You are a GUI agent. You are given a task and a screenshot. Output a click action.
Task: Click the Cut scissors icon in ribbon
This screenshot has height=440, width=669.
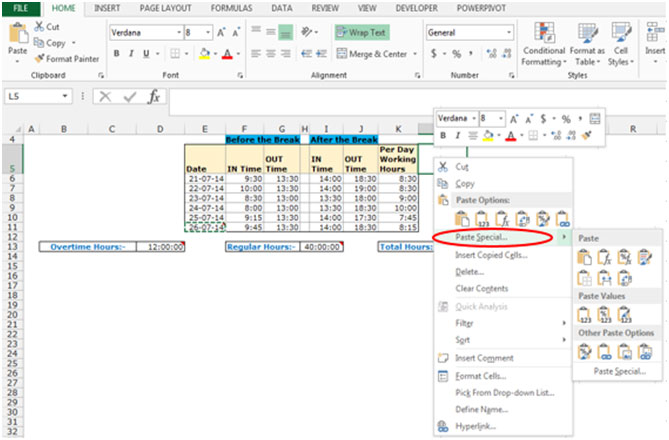[39, 26]
